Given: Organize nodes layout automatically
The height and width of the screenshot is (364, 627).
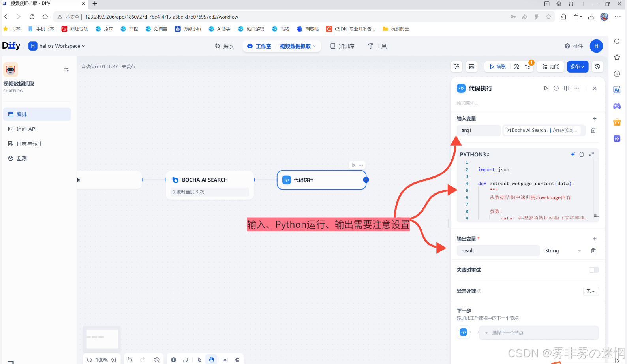Looking at the screenshot, I should coord(237,360).
